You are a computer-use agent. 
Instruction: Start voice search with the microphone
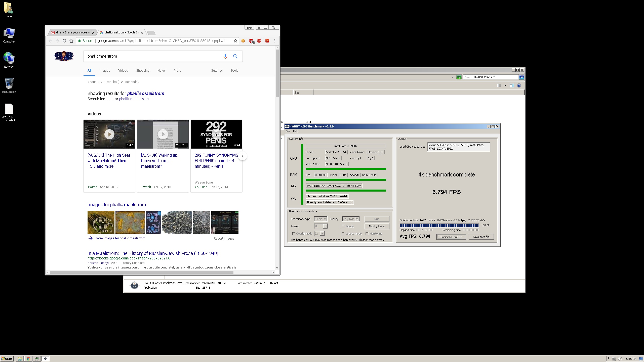click(225, 56)
